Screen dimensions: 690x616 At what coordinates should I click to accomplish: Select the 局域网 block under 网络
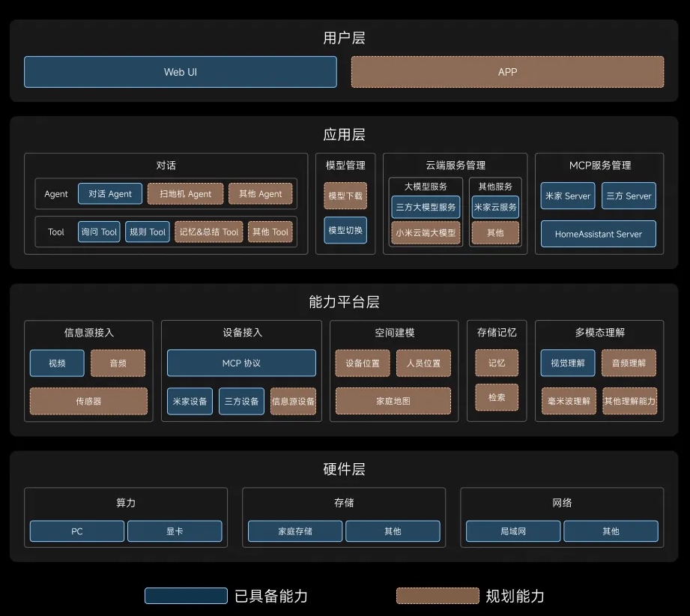513,531
